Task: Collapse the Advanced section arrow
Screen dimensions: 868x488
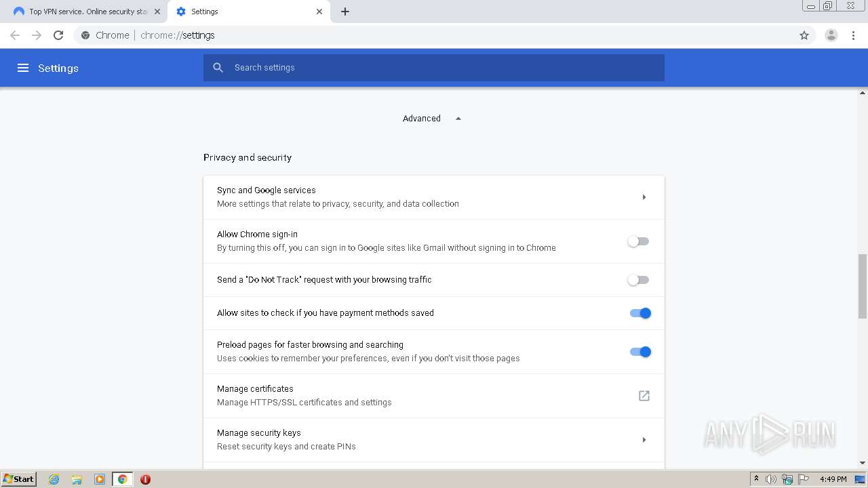Action: click(458, 119)
